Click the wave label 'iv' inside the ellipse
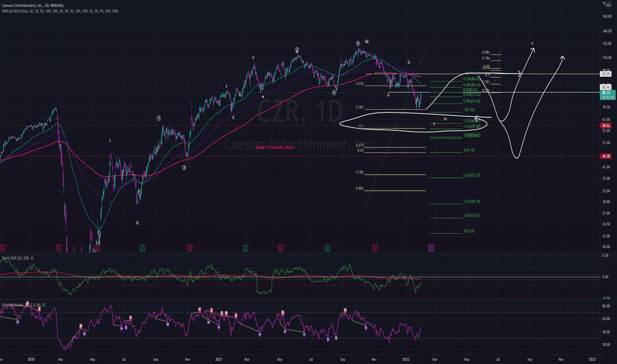Viewport: 617px width, 364px height. [446, 119]
